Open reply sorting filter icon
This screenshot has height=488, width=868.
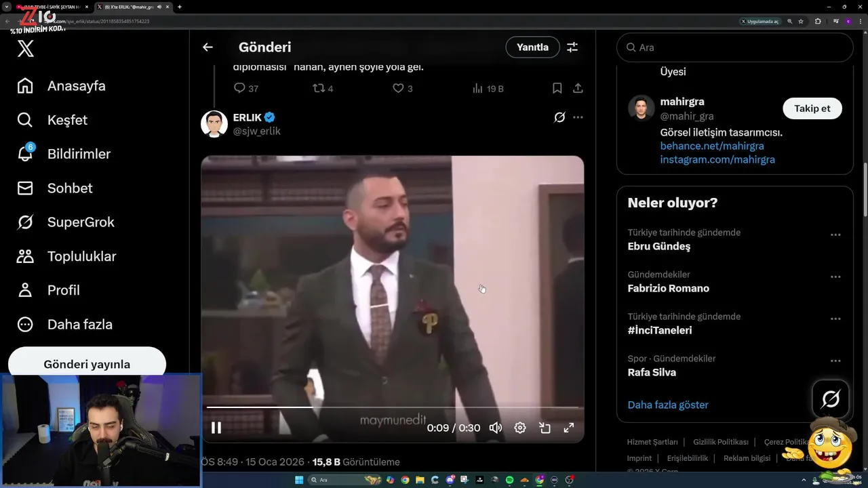pos(572,47)
